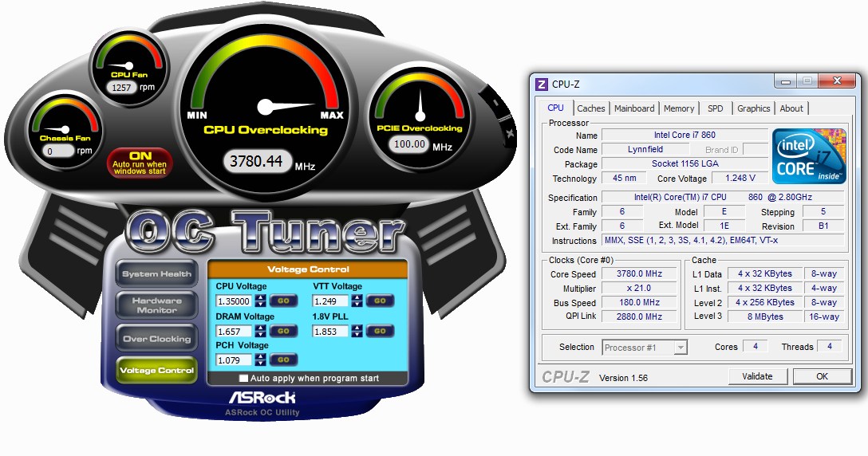Expand the Processor #1 selection dropdown
The height and width of the screenshot is (456, 868).
coord(681,348)
